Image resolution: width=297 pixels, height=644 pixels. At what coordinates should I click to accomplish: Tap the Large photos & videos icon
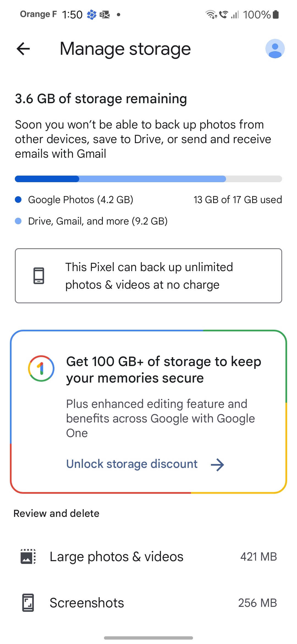28,556
